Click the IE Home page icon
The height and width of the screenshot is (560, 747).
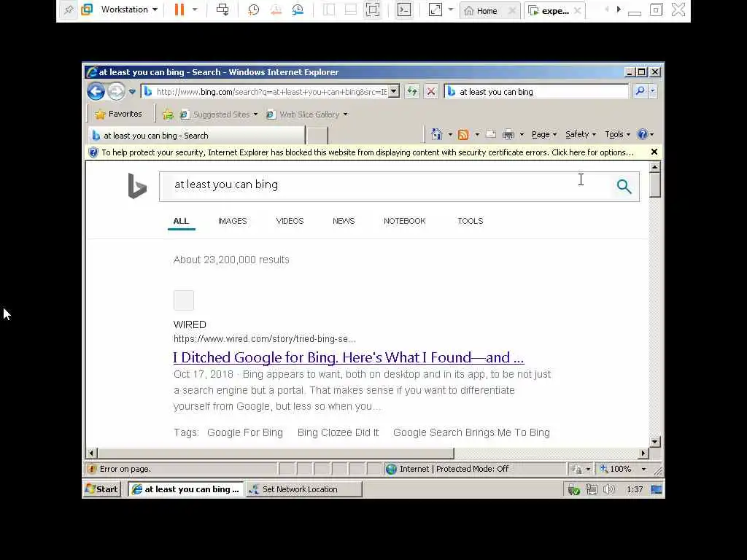[x=436, y=134]
